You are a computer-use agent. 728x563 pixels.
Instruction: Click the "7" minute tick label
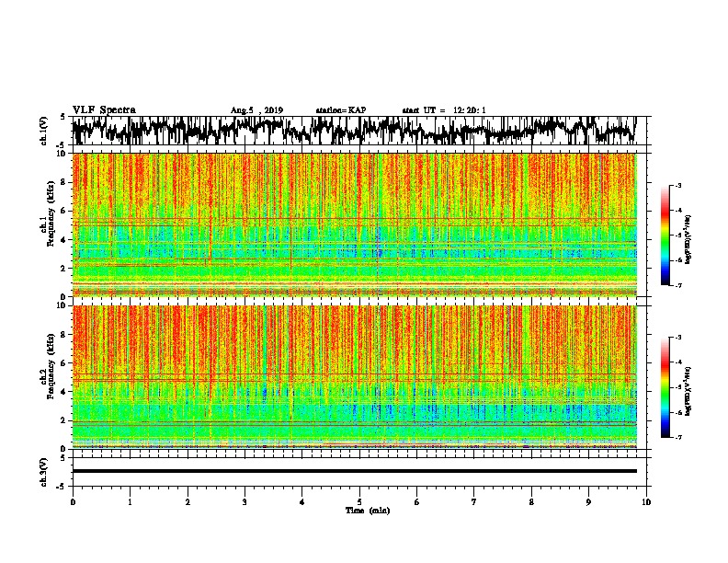click(474, 502)
